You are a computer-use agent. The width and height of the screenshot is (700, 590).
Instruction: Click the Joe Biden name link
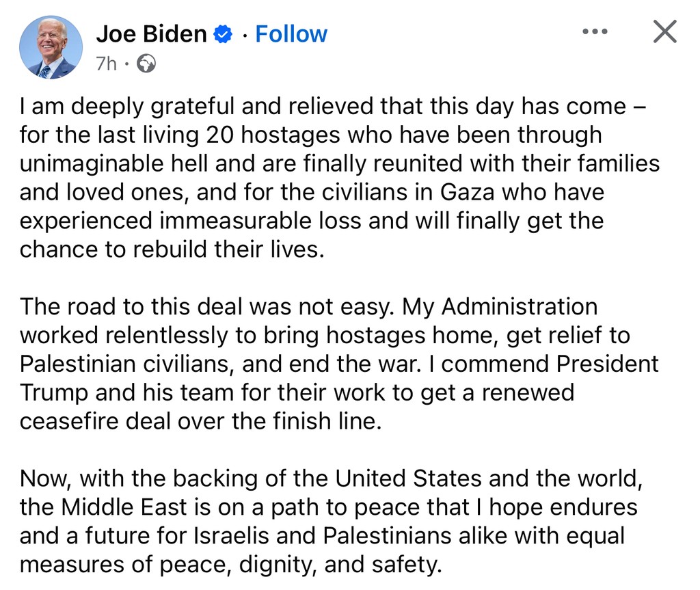151,33
